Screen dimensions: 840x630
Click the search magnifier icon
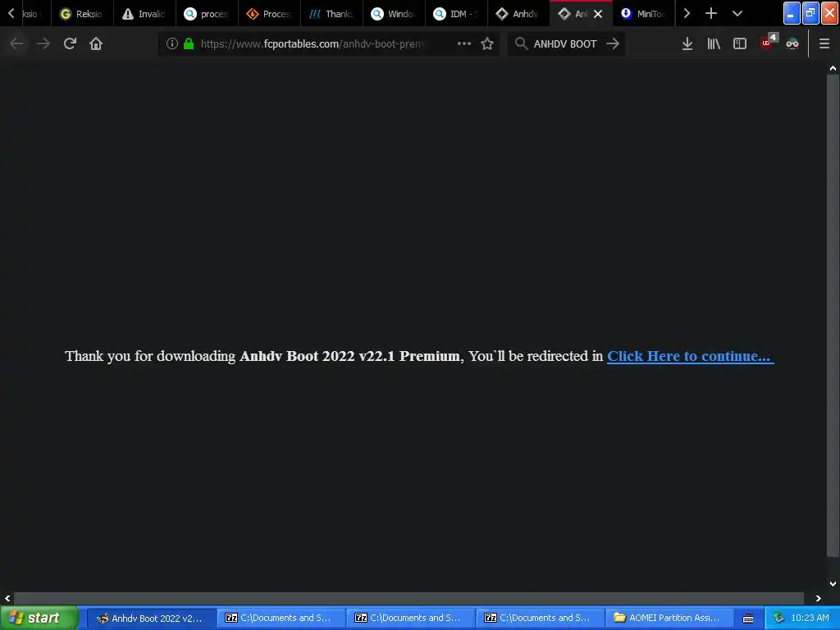[x=521, y=43]
